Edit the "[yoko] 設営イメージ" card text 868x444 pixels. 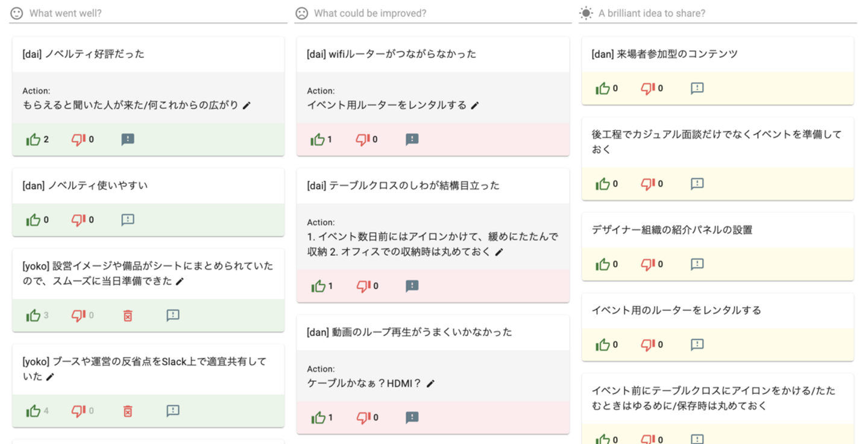pyautogui.click(x=180, y=282)
